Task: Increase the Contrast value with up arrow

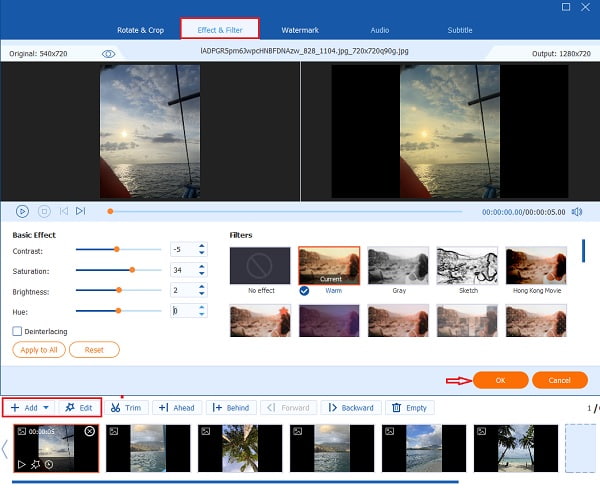Action: [x=202, y=245]
